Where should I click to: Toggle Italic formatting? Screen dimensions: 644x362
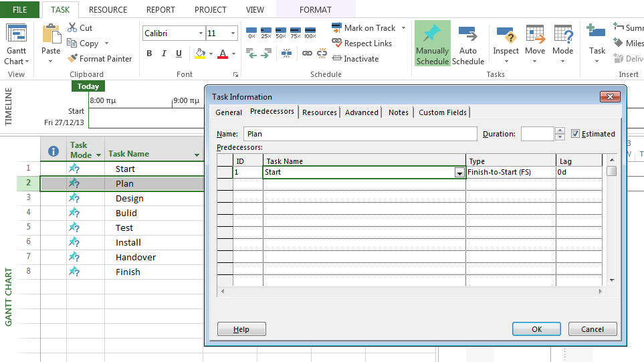(x=164, y=54)
